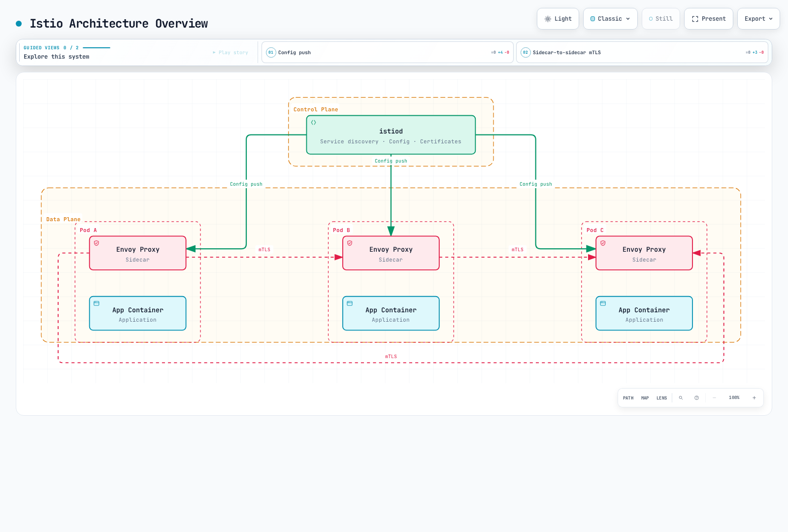Open guided view 01 Config push
The width and height of the screenshot is (788, 532).
[x=388, y=52]
